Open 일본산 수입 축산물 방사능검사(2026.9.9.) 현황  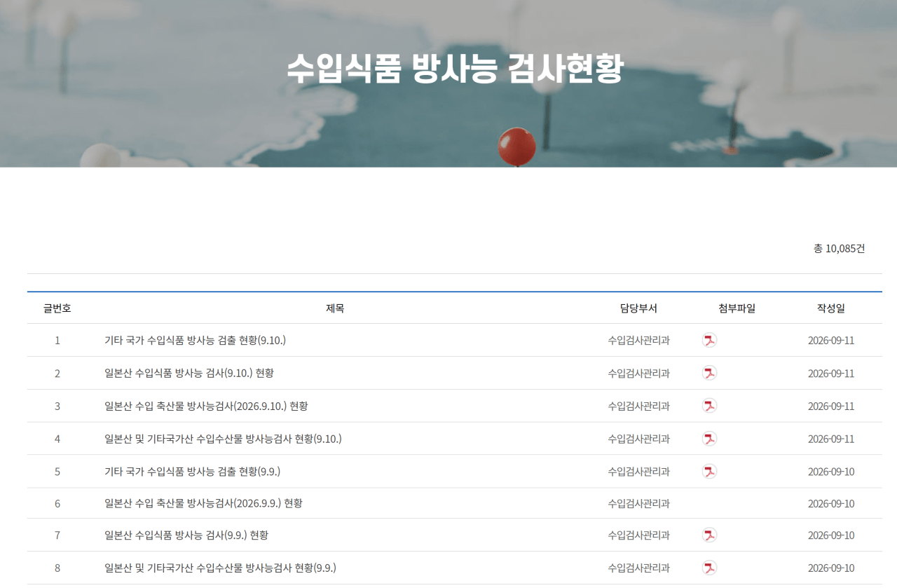point(203,503)
